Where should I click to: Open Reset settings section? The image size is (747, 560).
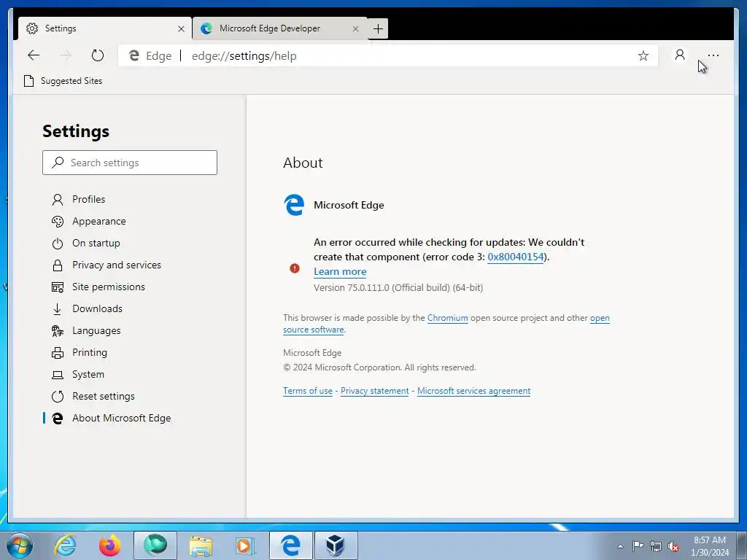click(104, 396)
